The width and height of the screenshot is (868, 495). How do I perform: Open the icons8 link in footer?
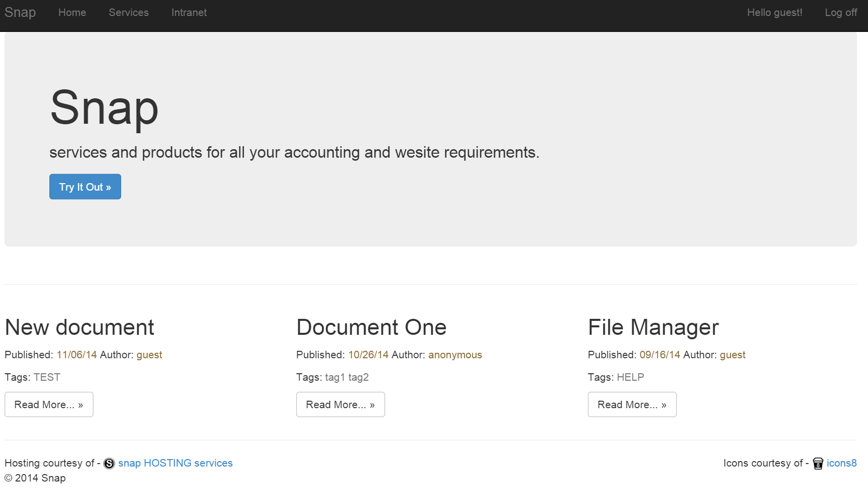click(842, 463)
